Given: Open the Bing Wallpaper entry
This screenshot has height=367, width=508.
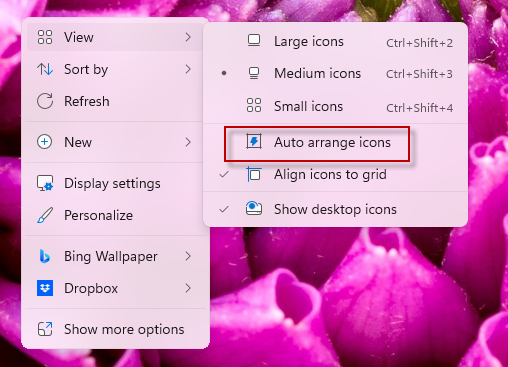Looking at the screenshot, I should [114, 256].
